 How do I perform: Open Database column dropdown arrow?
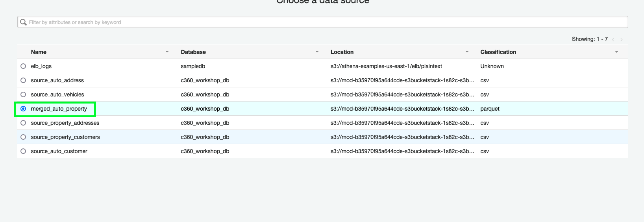tap(317, 52)
